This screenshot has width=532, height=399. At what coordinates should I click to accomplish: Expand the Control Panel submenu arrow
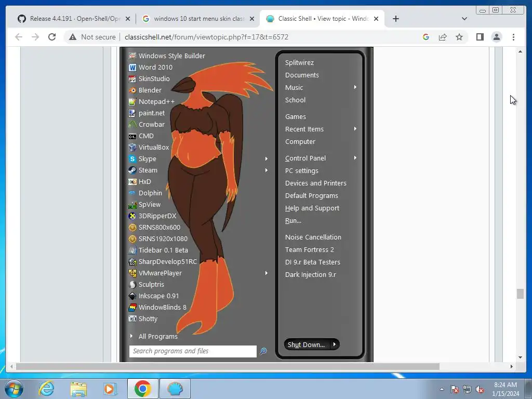click(355, 158)
